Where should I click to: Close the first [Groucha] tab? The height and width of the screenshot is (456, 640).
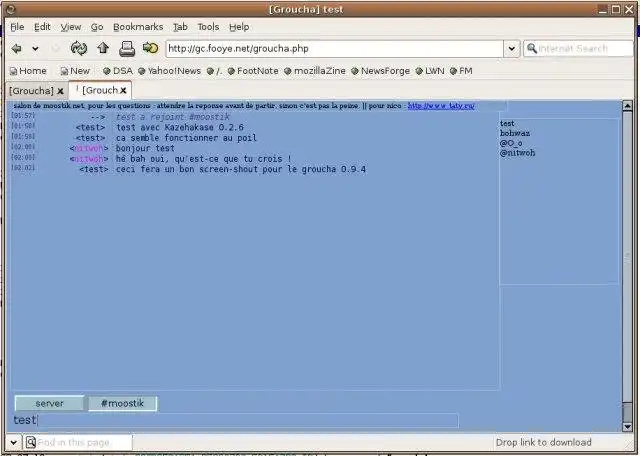(x=60, y=91)
